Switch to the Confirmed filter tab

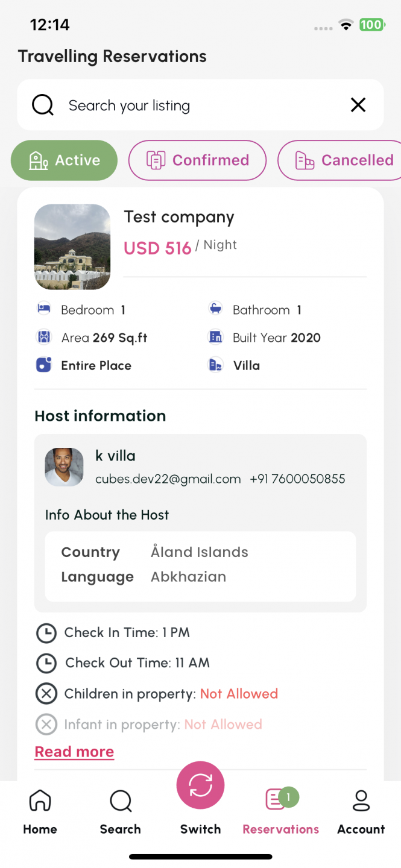[197, 160]
